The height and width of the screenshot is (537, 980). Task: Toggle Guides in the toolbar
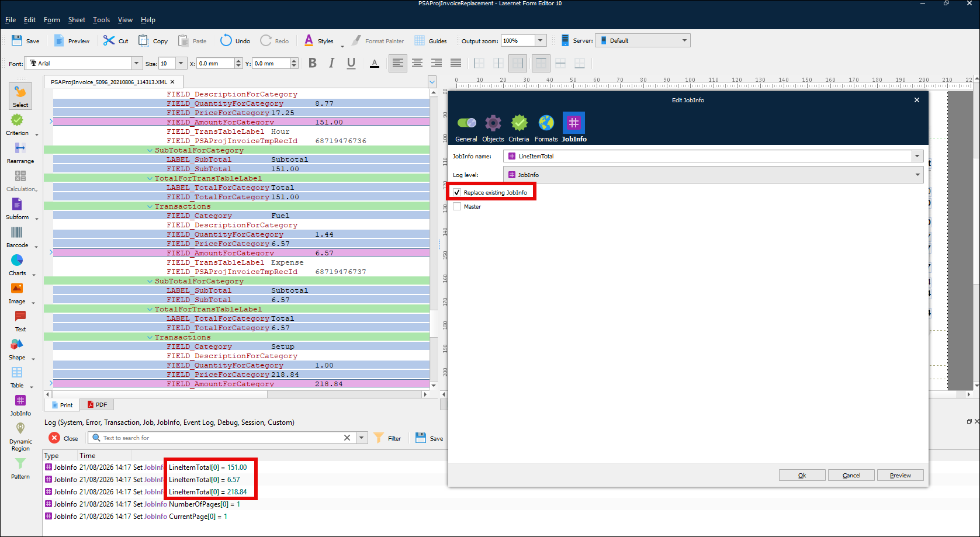[431, 41]
